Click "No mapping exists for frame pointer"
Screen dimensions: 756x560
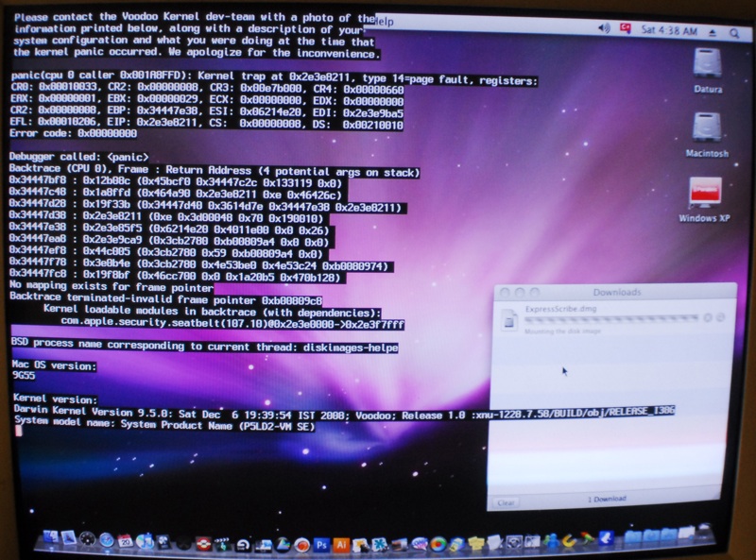112,286
